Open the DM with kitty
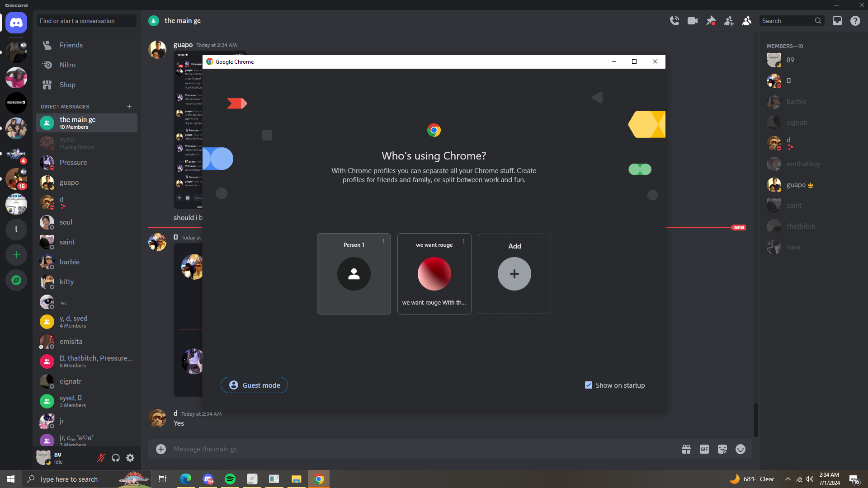 [x=87, y=282]
